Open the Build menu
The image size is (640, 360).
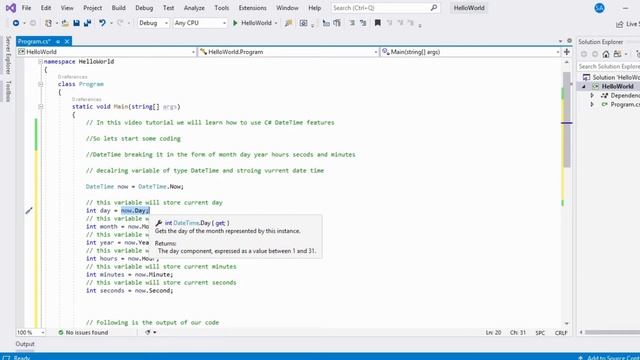pyautogui.click(x=118, y=8)
